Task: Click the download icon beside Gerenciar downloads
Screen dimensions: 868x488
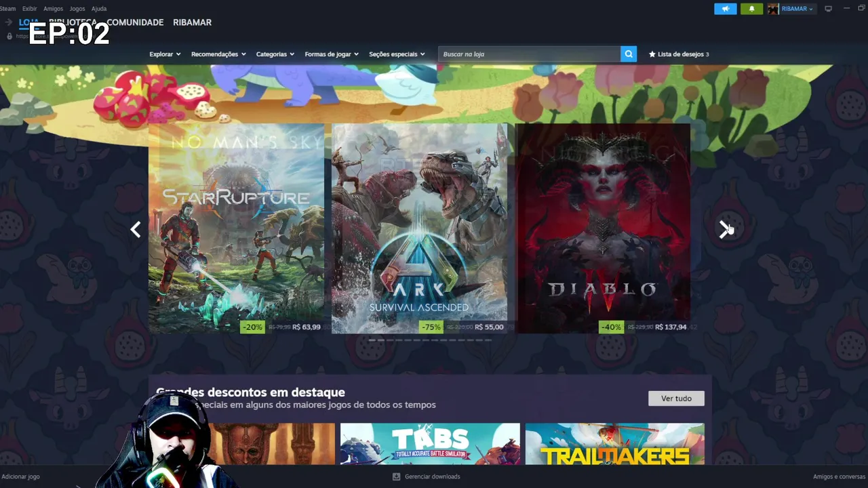Action: [397, 476]
